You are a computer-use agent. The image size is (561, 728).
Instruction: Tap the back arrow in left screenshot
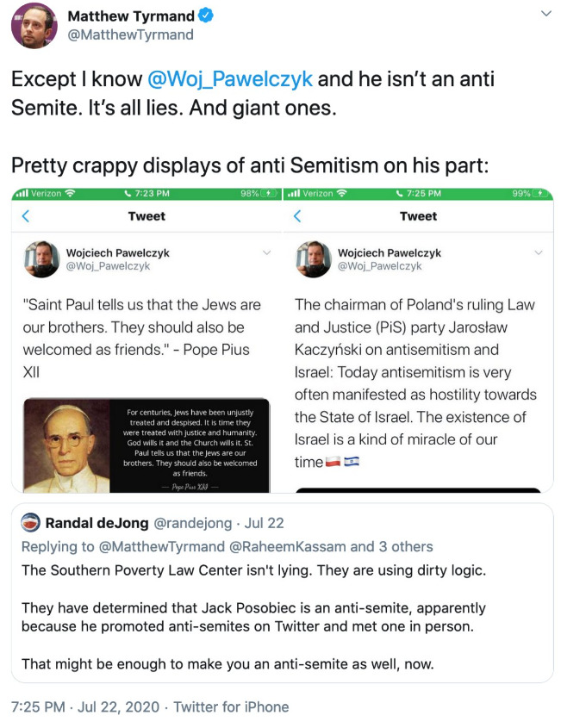[26, 216]
